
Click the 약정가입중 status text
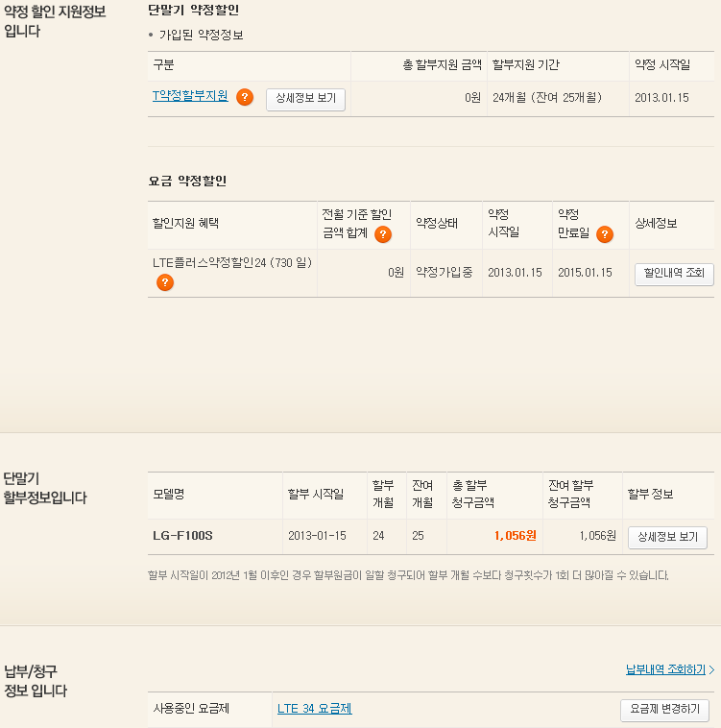tap(444, 272)
